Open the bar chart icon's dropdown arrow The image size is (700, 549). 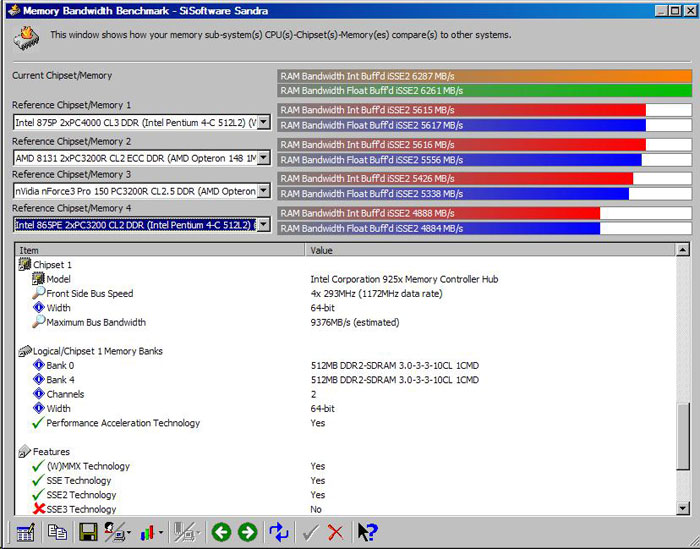point(161,532)
